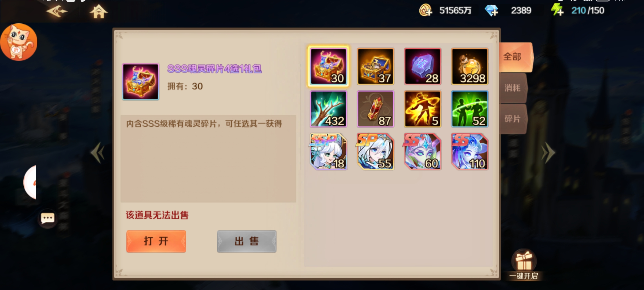
Task: Go to previous page with left chevron
Action: [97, 153]
